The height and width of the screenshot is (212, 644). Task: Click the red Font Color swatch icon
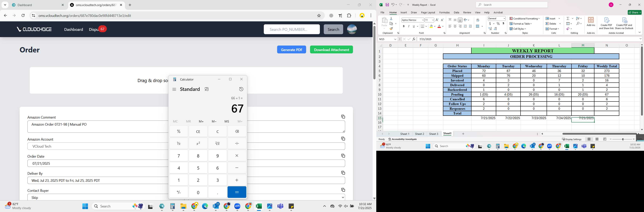439,26
